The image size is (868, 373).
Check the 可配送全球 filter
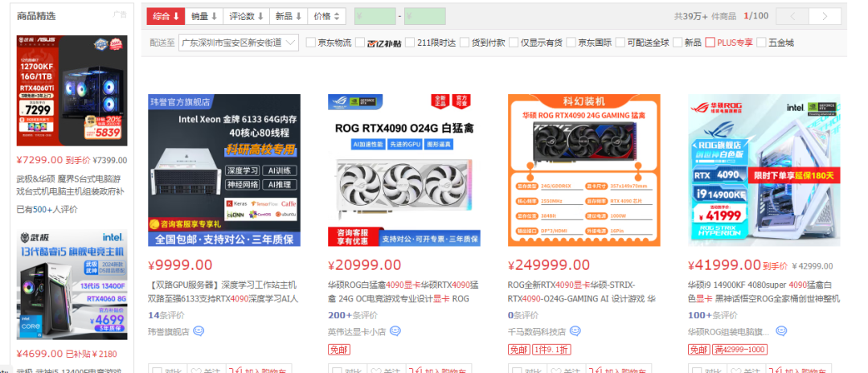pyautogui.click(x=620, y=42)
